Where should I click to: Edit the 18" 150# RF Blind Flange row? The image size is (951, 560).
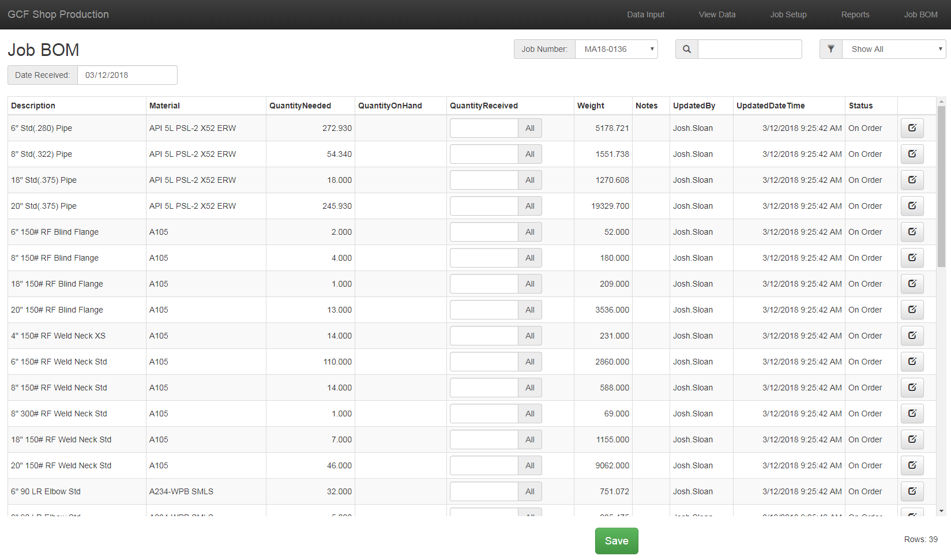pyautogui.click(x=912, y=284)
